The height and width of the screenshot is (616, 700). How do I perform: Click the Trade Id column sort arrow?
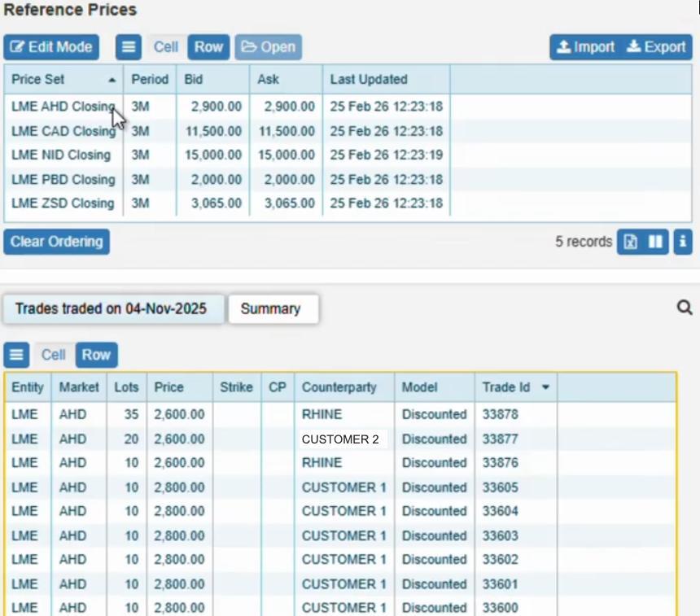tap(545, 387)
